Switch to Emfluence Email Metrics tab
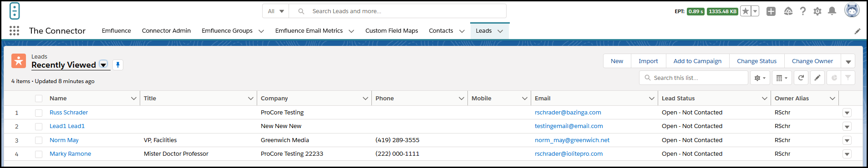This screenshot has width=868, height=168. click(309, 31)
